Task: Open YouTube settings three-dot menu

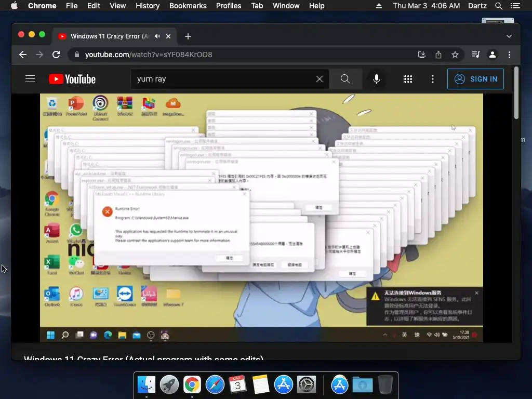Action: pyautogui.click(x=433, y=79)
